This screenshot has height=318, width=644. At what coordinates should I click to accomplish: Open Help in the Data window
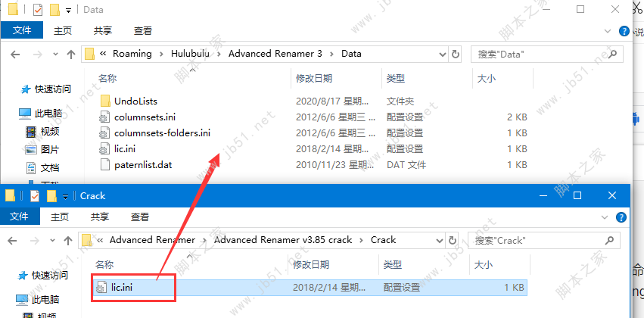coord(624,31)
